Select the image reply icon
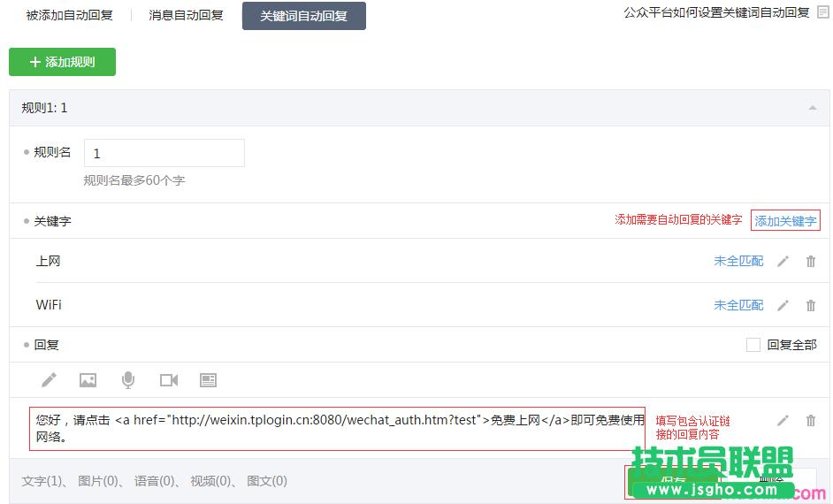Viewport: 833px width, 504px height. point(88,380)
